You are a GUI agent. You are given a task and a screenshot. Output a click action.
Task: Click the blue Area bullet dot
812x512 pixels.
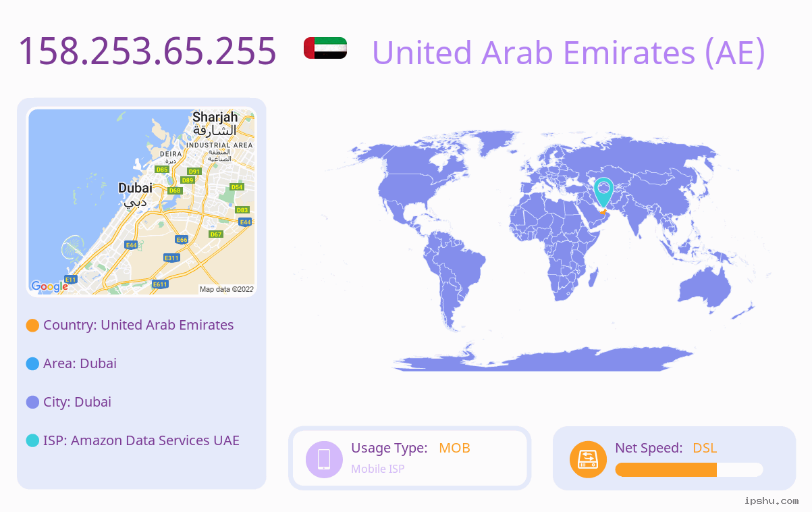click(x=32, y=364)
